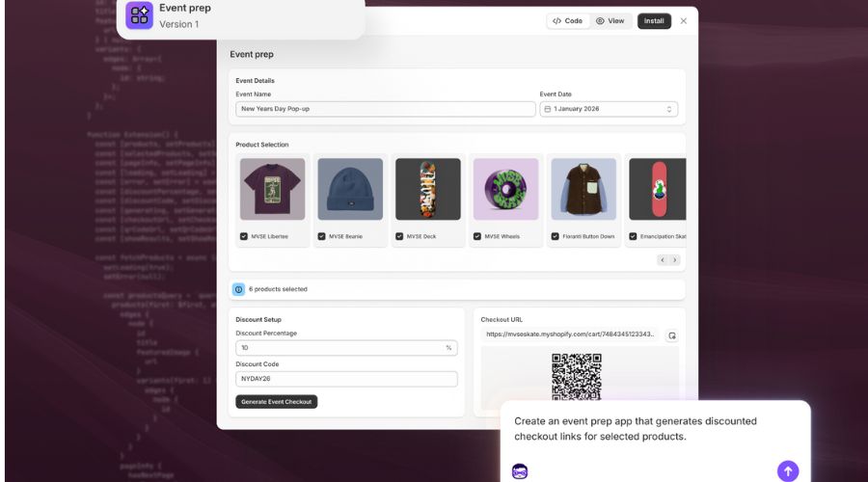The image size is (868, 482).
Task: Click the Discount Code field
Action: point(346,379)
